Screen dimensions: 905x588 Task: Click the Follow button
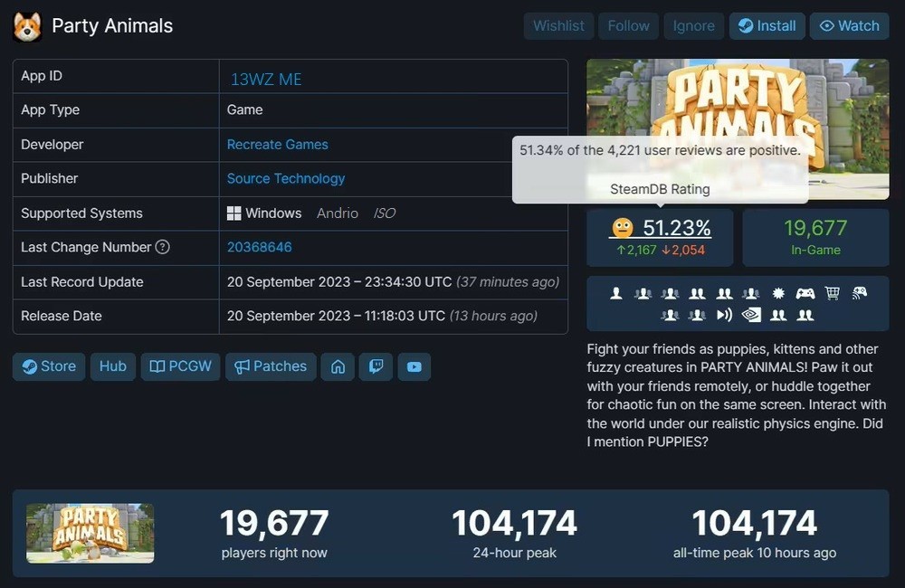click(x=628, y=26)
